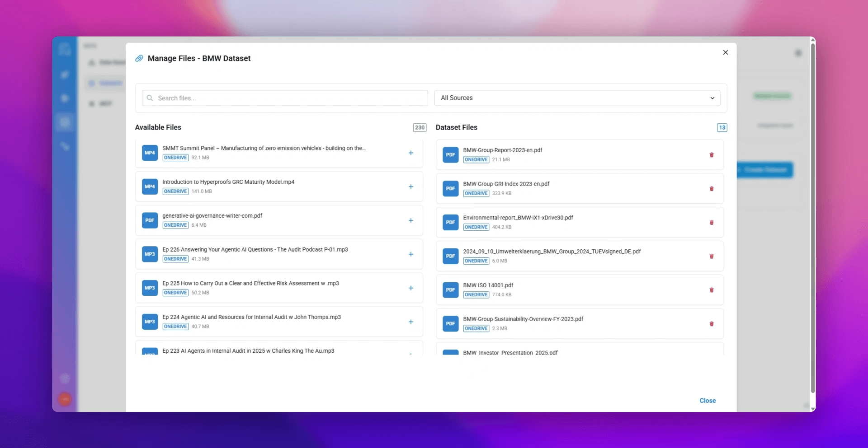Remove BMW-Group-Report-2023-en.pdf from dataset
868x448 pixels.
(712, 155)
